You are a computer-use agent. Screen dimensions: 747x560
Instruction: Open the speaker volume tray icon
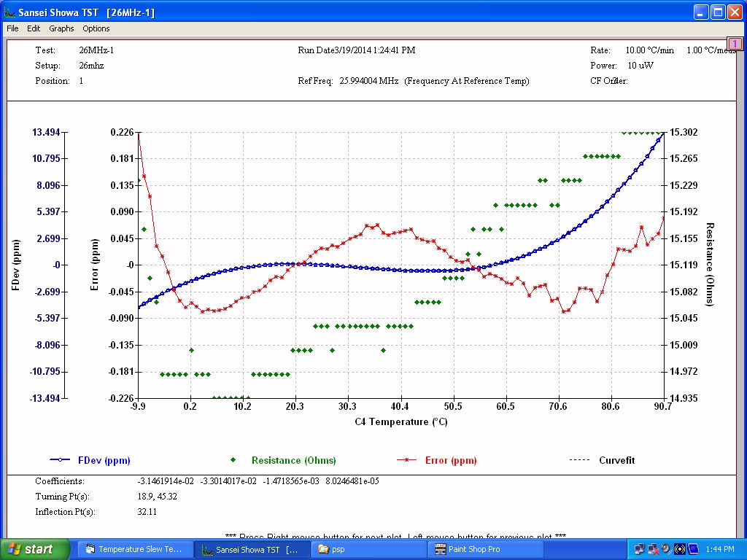click(x=666, y=549)
